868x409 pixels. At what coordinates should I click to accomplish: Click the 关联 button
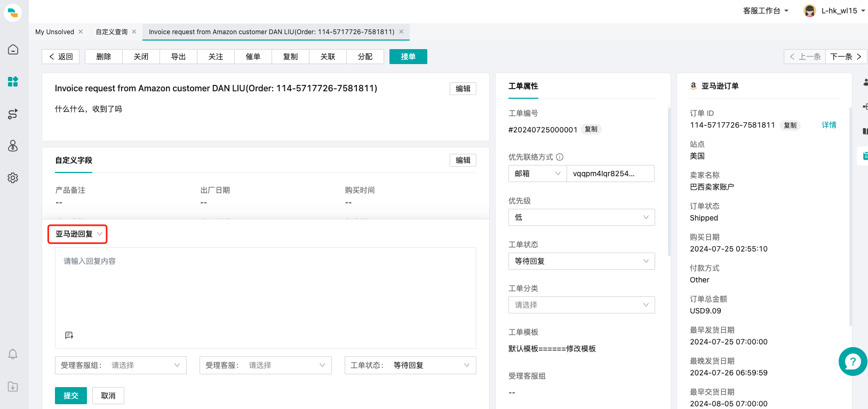328,57
